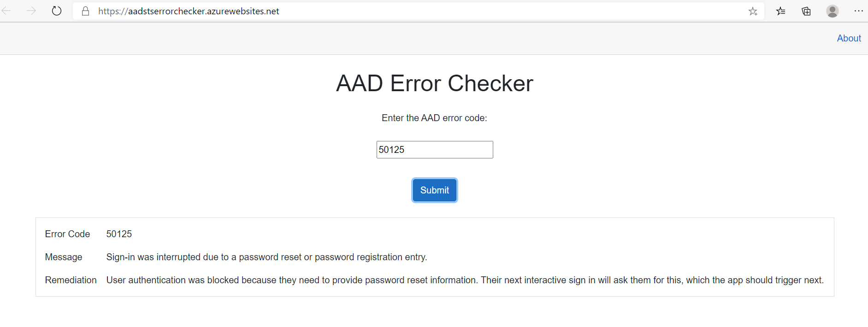This screenshot has height=327, width=868.
Task: Open the Collections icon
Action: 806,11
